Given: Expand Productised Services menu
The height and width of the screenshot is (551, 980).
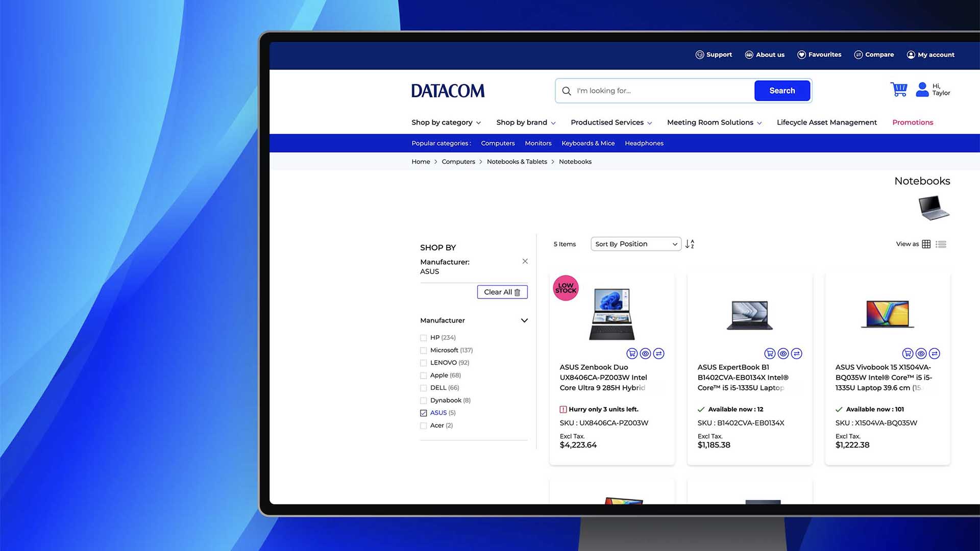Looking at the screenshot, I should pyautogui.click(x=611, y=122).
